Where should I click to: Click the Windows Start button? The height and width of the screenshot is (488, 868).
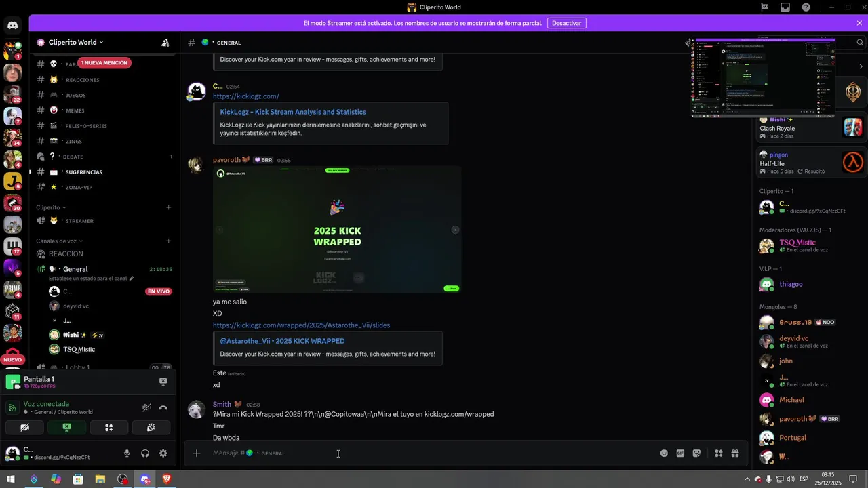click(11, 479)
